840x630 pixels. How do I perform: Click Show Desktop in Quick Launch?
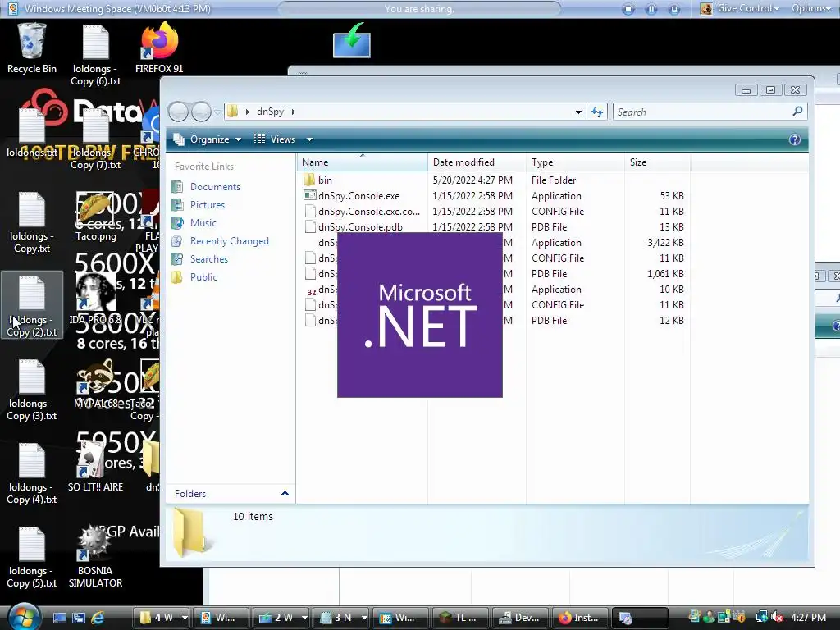[59, 618]
